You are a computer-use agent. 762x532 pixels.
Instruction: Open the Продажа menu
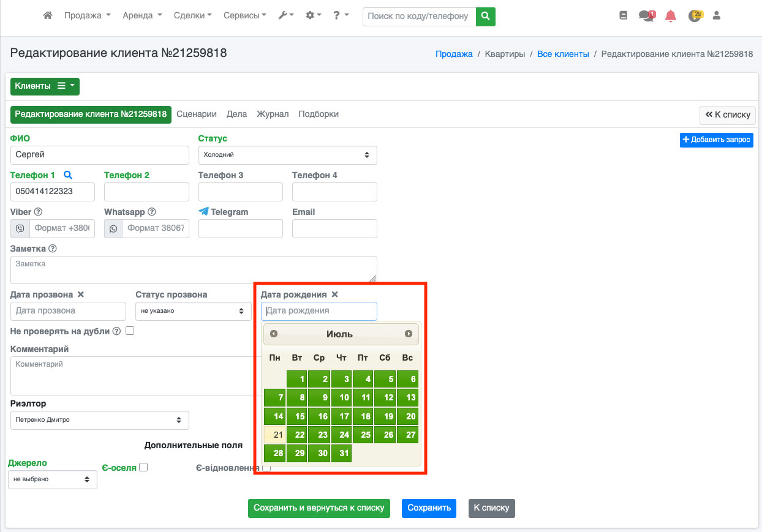coord(87,16)
